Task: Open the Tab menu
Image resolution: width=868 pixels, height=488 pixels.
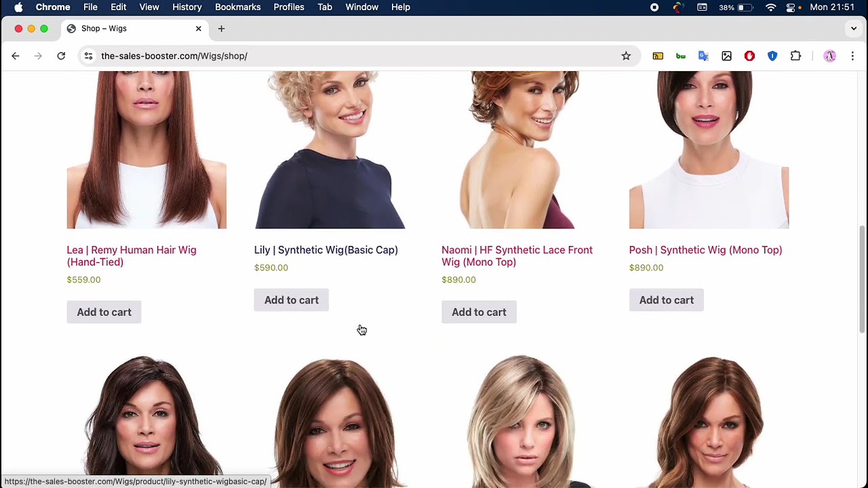Action: [x=325, y=7]
